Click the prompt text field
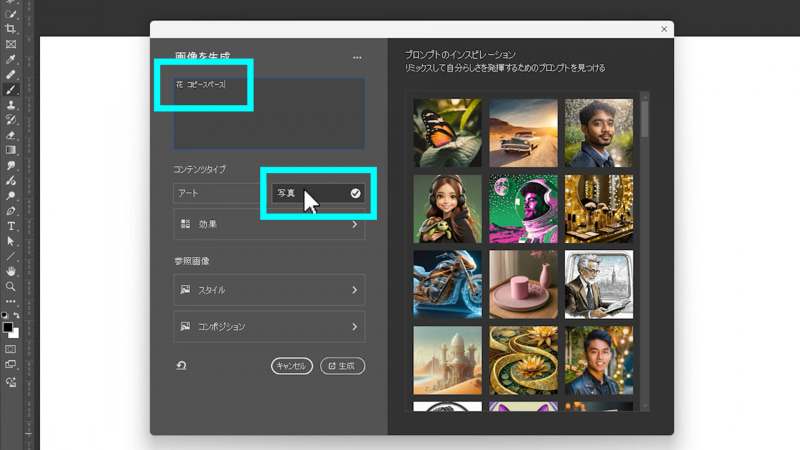The image size is (800, 450). 269,113
